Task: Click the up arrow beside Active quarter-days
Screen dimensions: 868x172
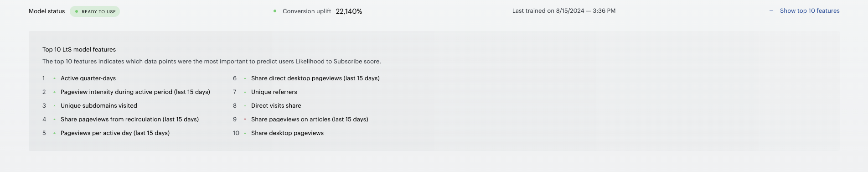Action: (54, 78)
